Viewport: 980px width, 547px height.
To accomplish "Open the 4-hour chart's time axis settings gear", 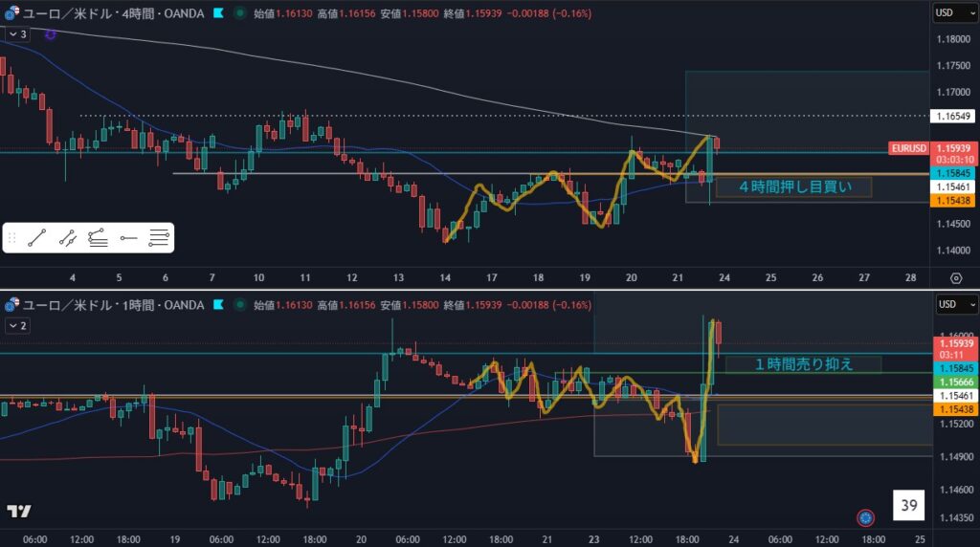I will click(x=955, y=278).
